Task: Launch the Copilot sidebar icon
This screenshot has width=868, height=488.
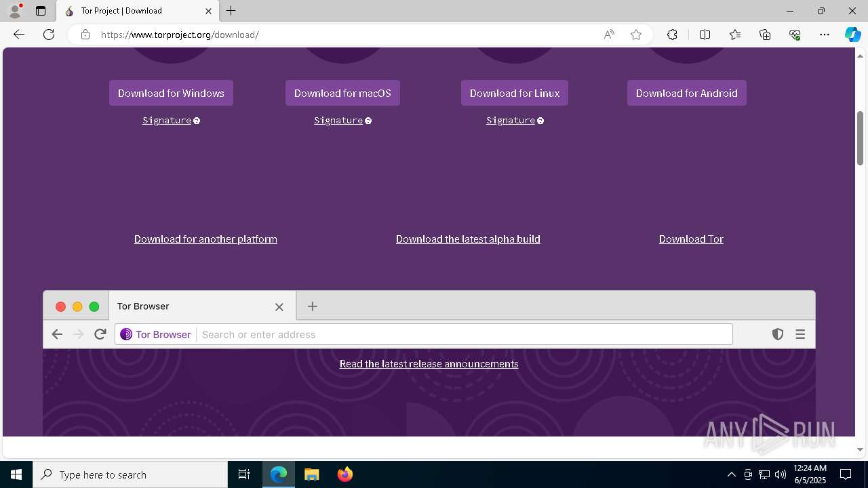Action: pyautogui.click(x=852, y=35)
